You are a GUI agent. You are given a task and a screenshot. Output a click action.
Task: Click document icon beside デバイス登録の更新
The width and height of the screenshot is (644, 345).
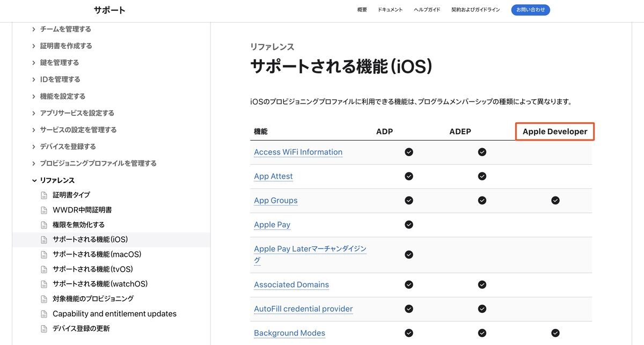click(44, 328)
